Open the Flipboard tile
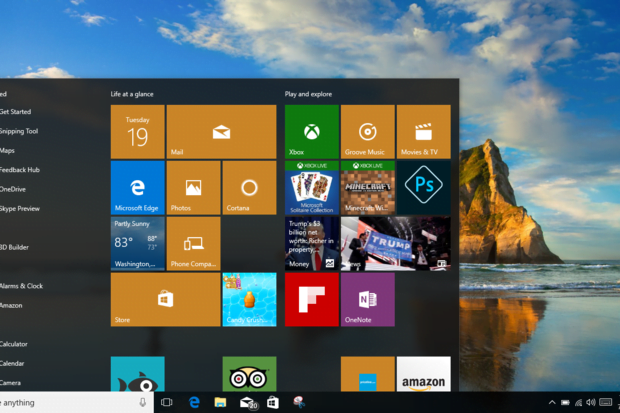 click(x=312, y=299)
